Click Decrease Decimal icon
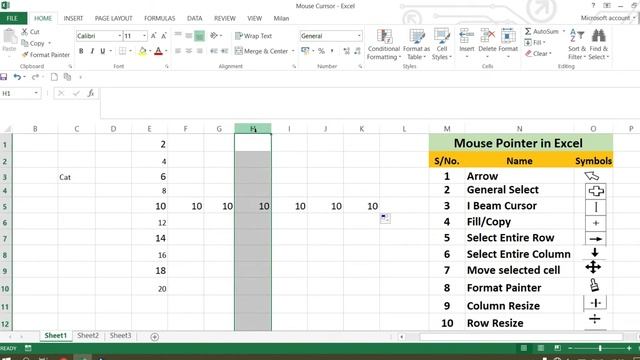This screenshot has height=360, width=640. coord(357,51)
